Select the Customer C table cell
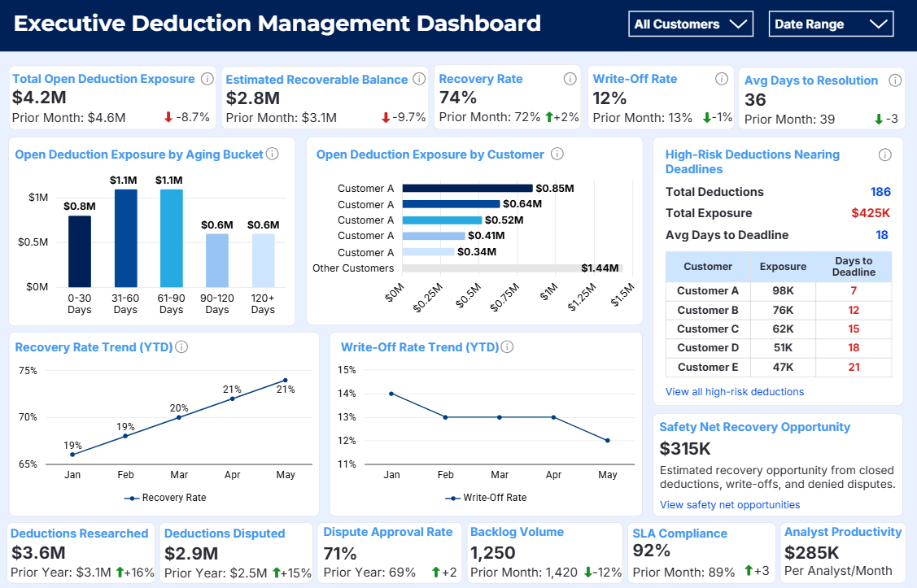917x588 pixels. (708, 329)
